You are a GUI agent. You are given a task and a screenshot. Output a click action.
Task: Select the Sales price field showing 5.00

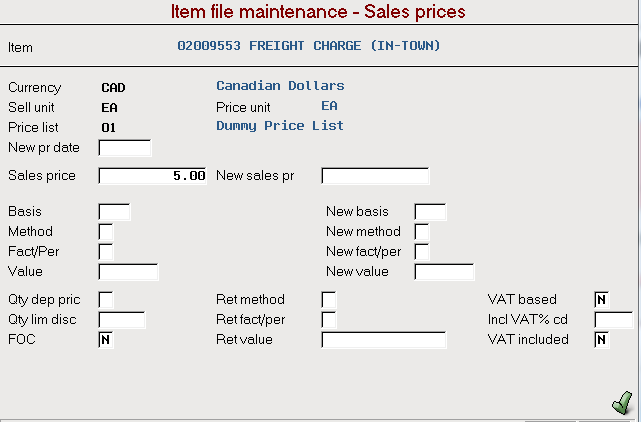click(x=152, y=176)
